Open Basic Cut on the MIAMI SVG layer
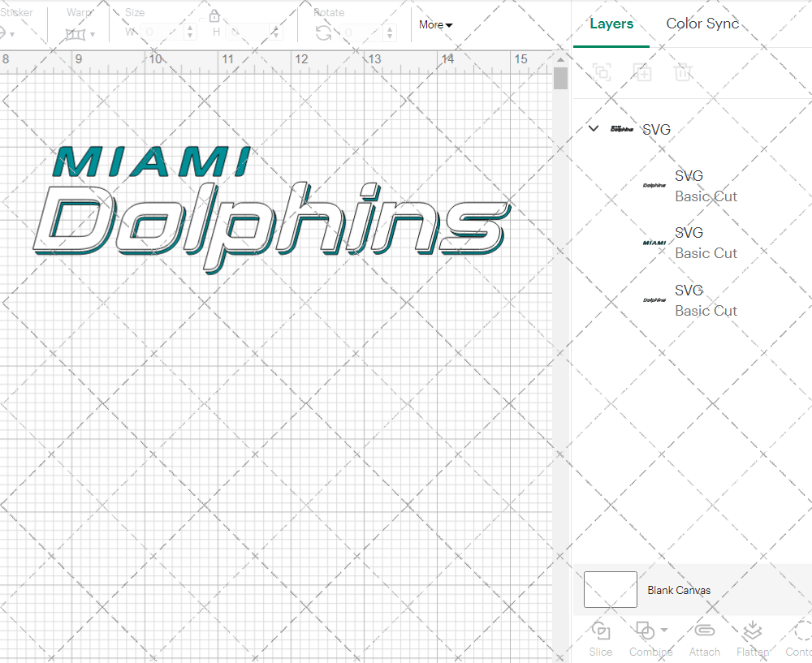812x663 pixels. coord(706,253)
